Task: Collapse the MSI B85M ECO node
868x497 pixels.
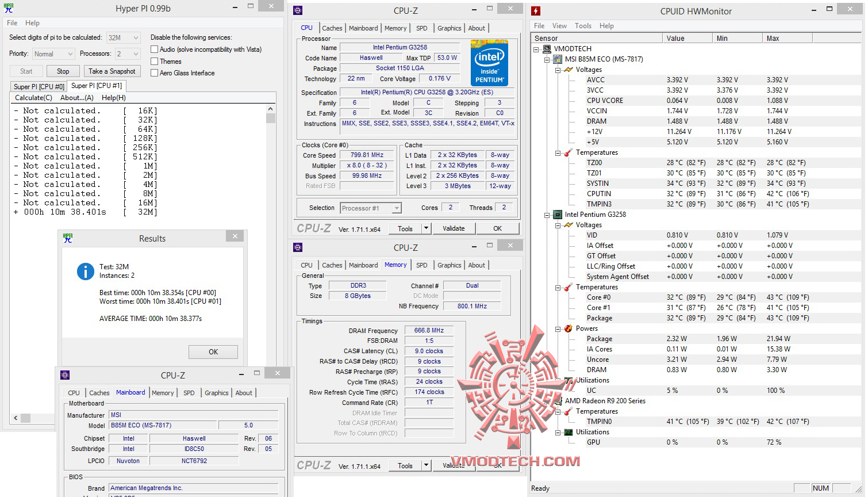Action: [x=547, y=59]
